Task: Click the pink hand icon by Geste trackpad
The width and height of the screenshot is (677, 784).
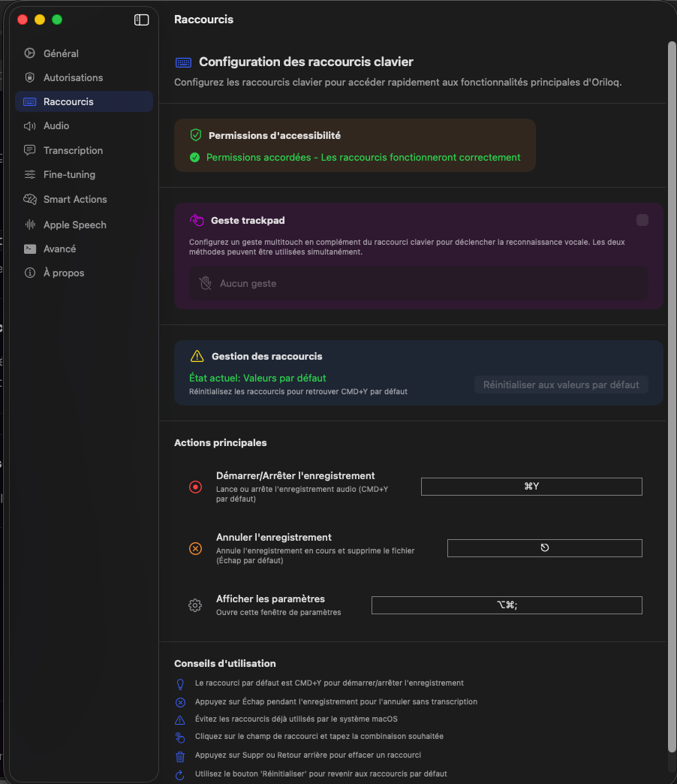Action: [x=197, y=220]
